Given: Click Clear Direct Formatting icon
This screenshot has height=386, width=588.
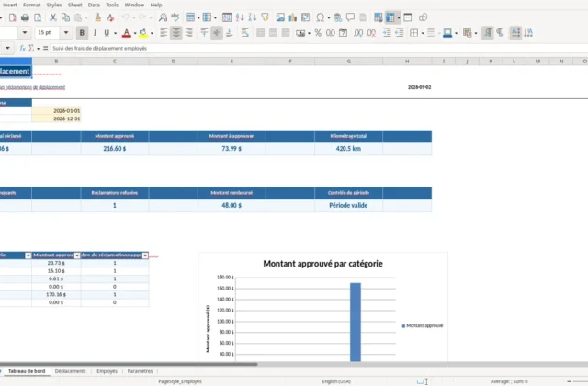Looking at the screenshot, I should point(110,17).
